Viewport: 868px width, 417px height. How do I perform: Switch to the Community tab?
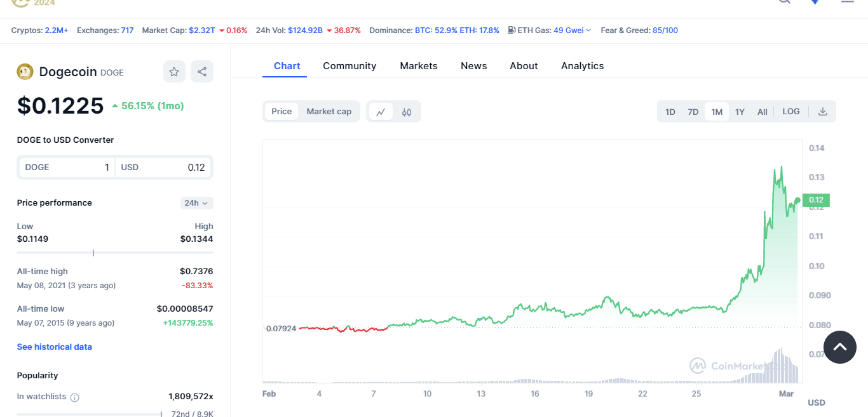[349, 66]
